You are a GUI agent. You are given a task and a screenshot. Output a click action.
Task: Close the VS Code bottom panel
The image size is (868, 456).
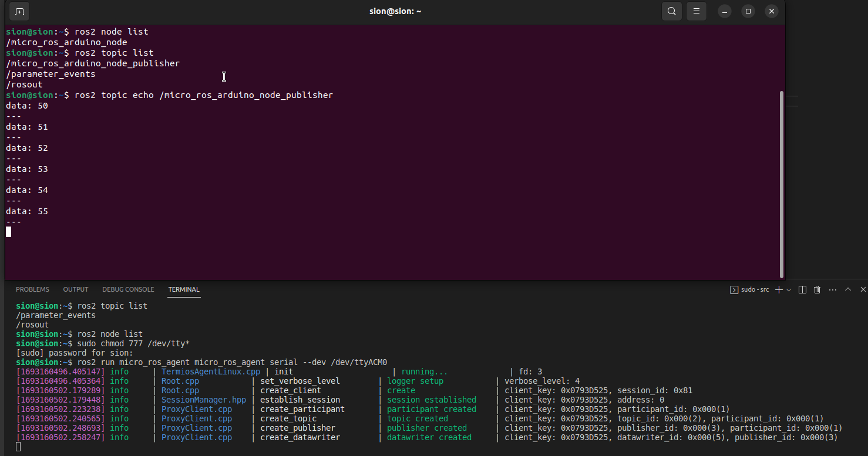point(863,289)
